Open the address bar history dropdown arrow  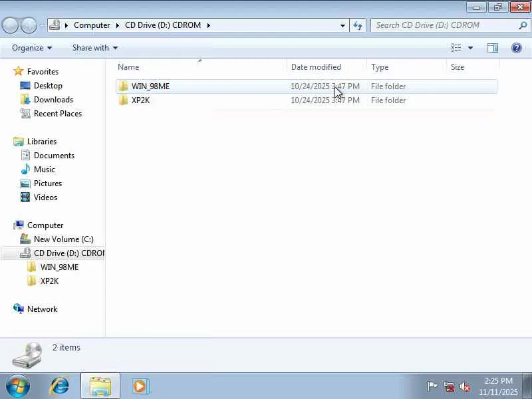point(342,25)
